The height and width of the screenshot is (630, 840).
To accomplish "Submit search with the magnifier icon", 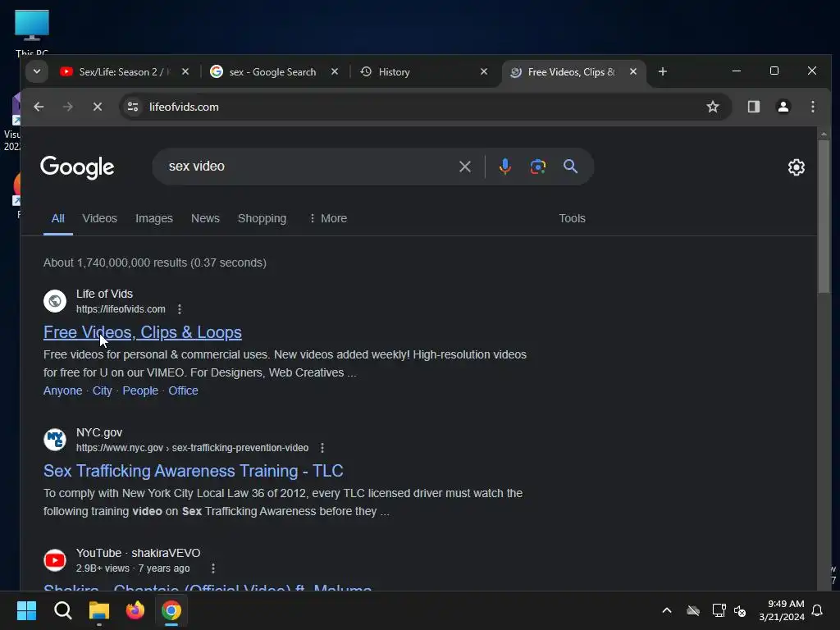I will (x=571, y=167).
